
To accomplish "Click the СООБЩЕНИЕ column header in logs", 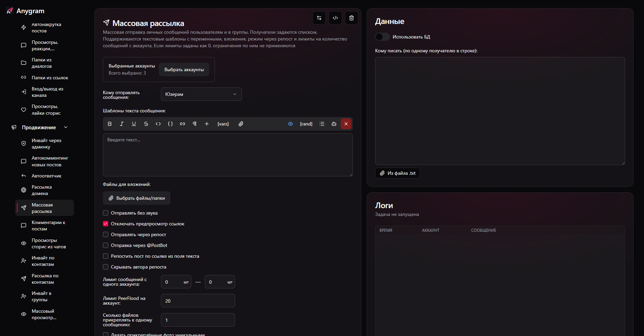I will coord(484,230).
